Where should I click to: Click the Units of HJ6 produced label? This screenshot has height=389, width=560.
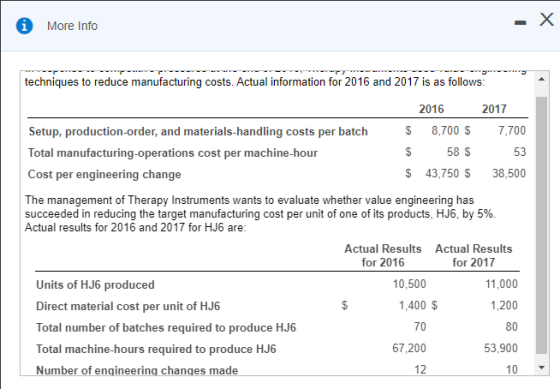(x=95, y=285)
